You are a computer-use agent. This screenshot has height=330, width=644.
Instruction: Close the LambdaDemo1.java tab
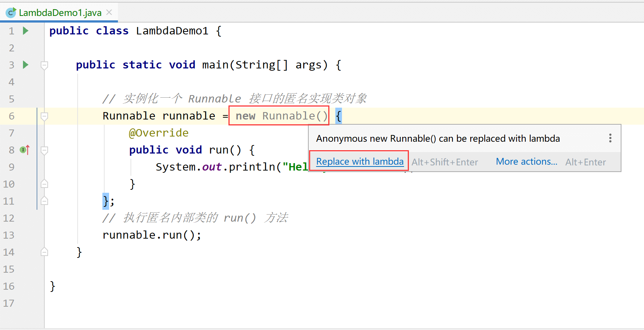click(x=109, y=12)
